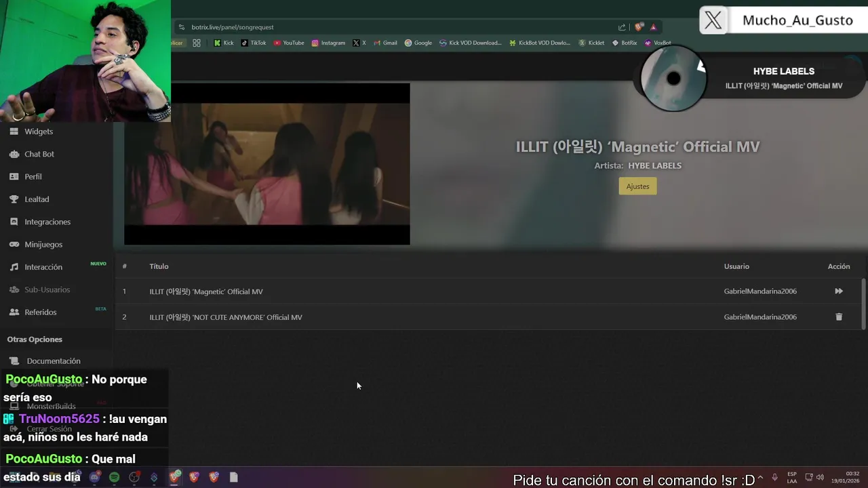This screenshot has height=488, width=868.
Task: Open Minijuegos in the sidebar
Action: tap(43, 244)
